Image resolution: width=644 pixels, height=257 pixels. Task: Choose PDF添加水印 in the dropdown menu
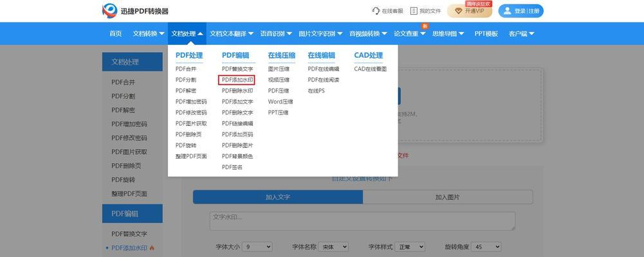(x=237, y=80)
